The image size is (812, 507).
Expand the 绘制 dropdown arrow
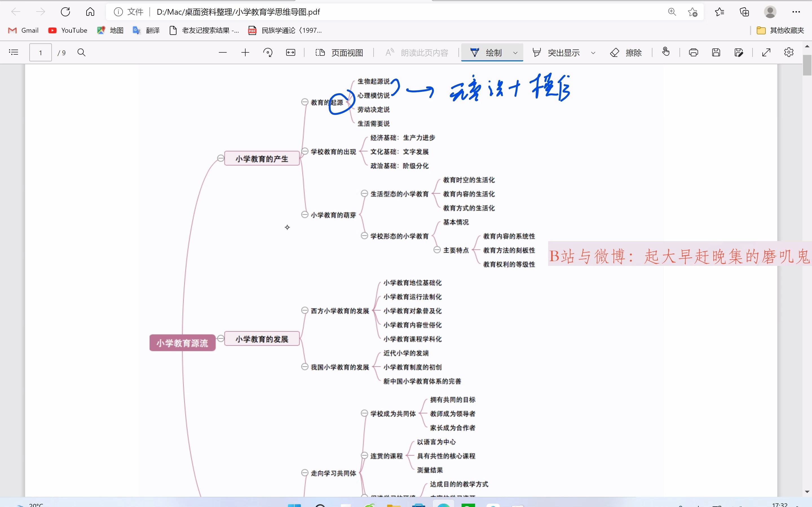click(515, 53)
